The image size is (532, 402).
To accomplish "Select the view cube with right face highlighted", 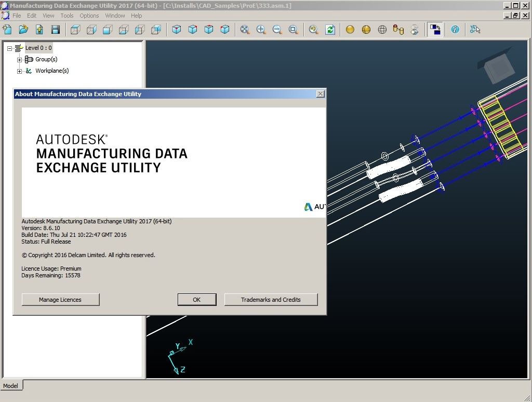I will pos(91,30).
